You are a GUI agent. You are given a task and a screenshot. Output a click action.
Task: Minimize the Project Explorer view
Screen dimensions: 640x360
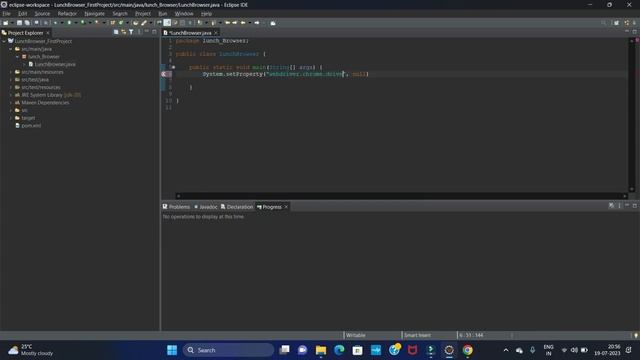[x=147, y=32]
